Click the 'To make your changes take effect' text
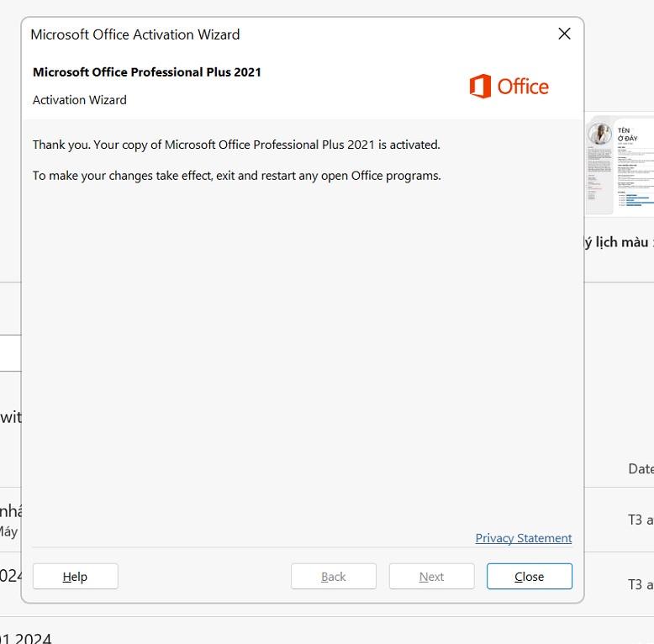 [x=236, y=176]
